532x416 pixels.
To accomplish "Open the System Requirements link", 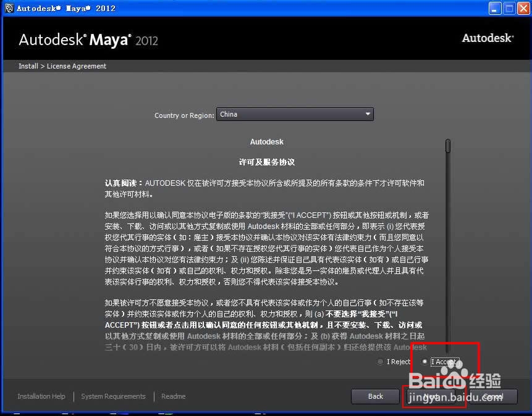I will click(113, 396).
